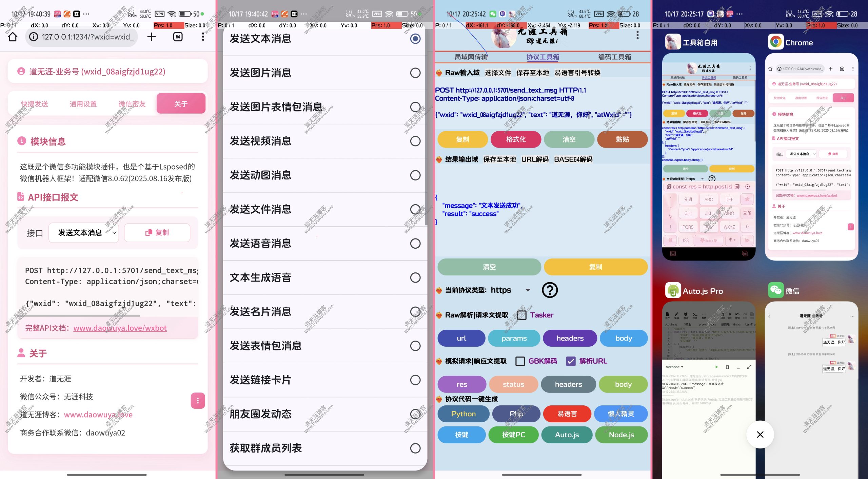Viewport: 868px width, 479px height.
Task: Select 发送图片消息 radio option
Action: tap(415, 73)
